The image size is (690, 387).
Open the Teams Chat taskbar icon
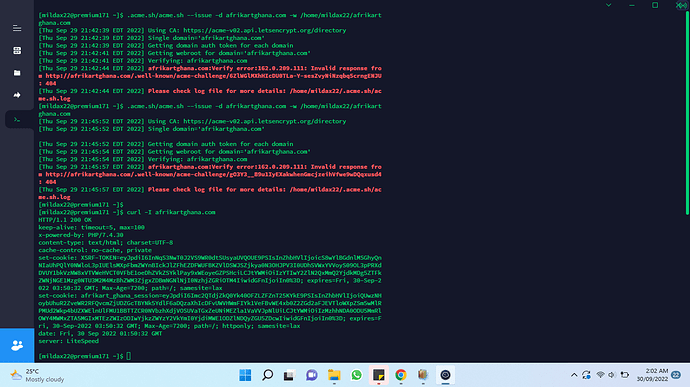coord(312,375)
